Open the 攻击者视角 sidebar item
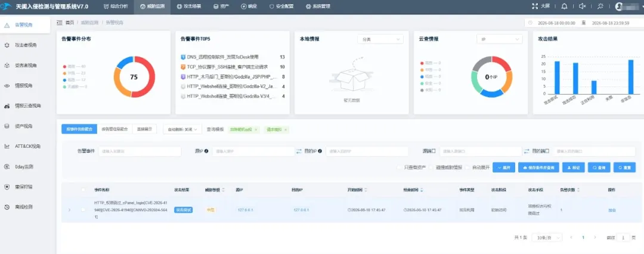The width and height of the screenshot is (644, 254). [x=24, y=45]
